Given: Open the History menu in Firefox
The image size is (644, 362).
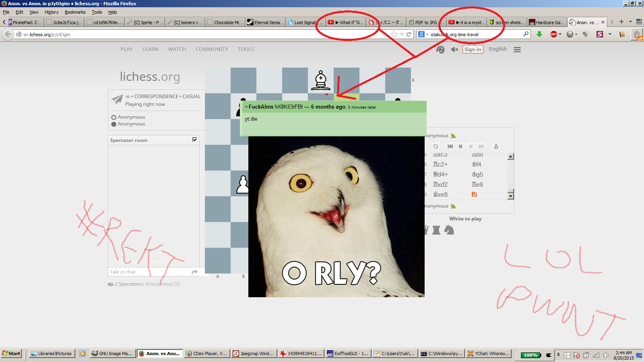Looking at the screenshot, I should coord(51,12).
